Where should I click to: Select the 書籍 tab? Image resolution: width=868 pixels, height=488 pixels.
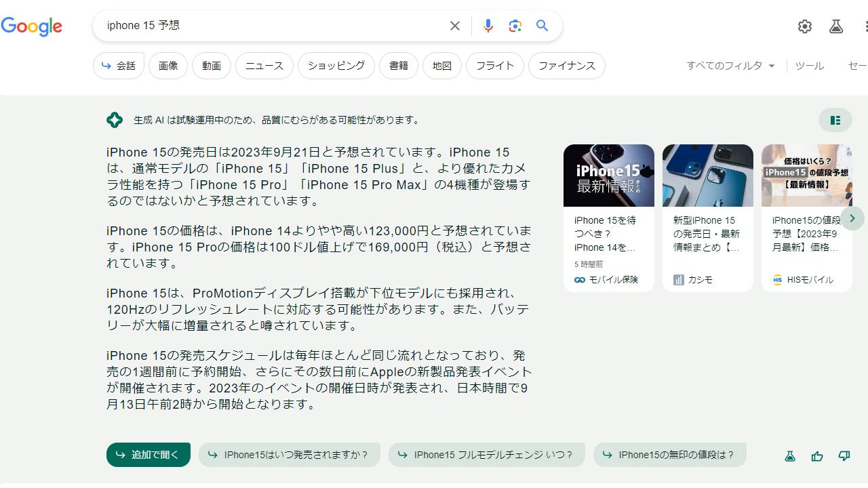click(x=399, y=66)
